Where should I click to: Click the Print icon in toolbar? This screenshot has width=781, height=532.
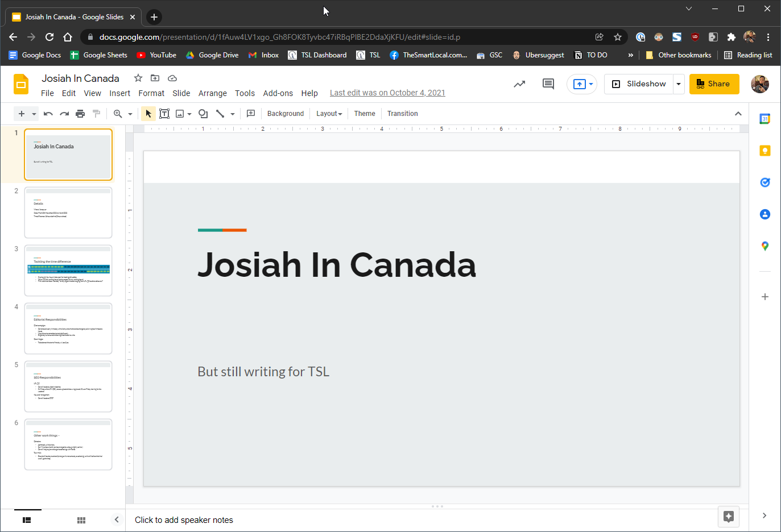(x=80, y=114)
